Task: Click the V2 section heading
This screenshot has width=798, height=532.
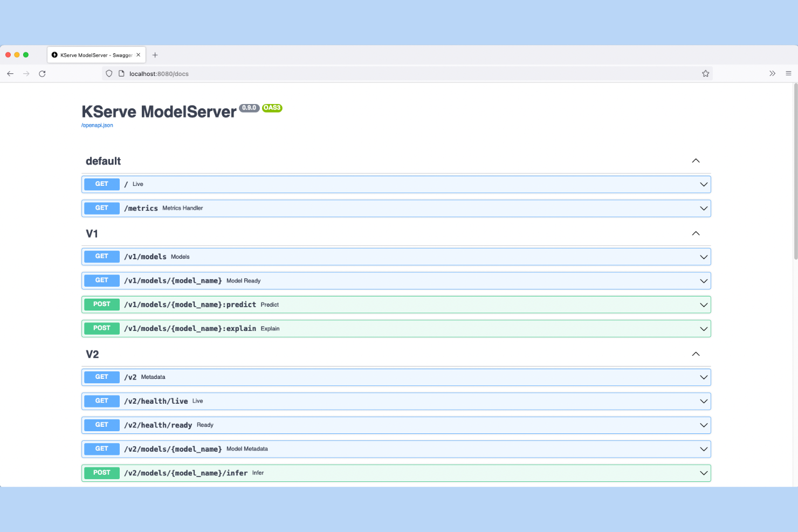Action: click(x=92, y=355)
